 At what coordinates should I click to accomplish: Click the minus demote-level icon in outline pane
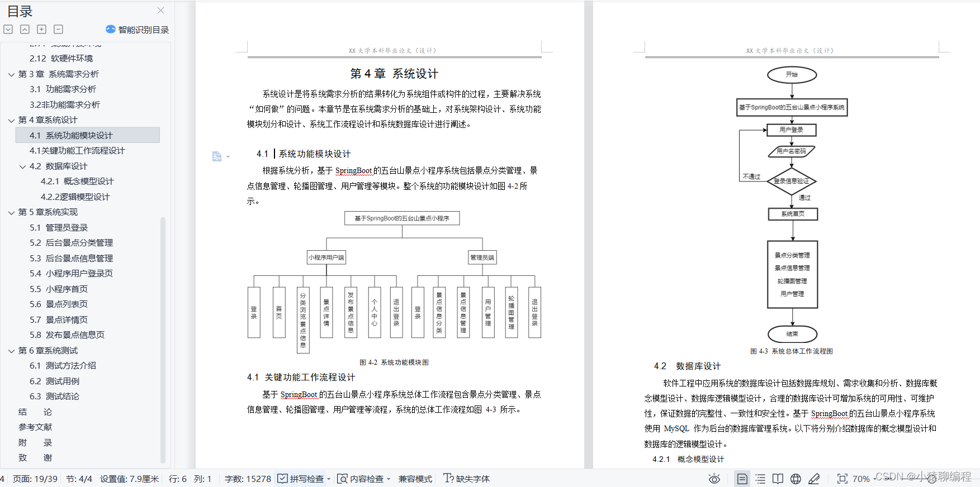pyautogui.click(x=58, y=29)
